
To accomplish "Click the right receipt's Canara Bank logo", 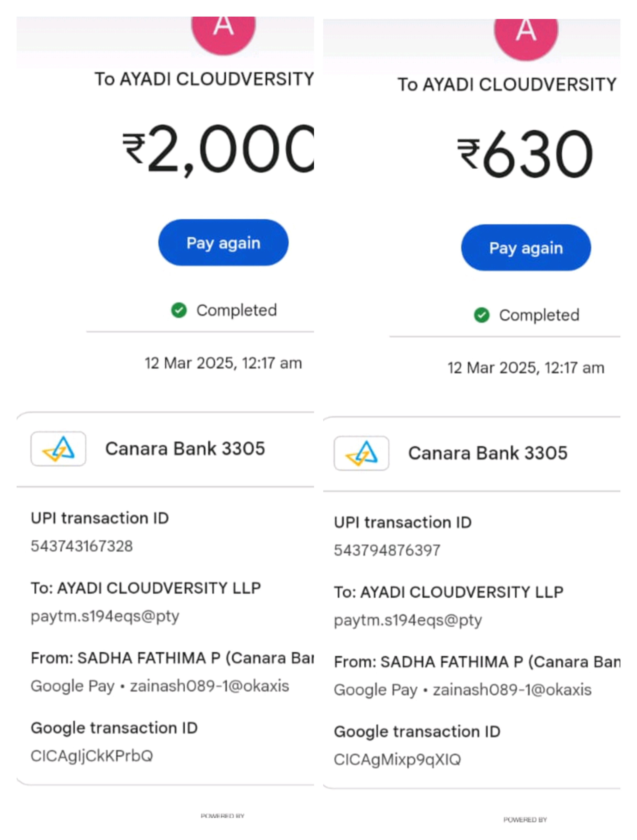I will point(361,453).
